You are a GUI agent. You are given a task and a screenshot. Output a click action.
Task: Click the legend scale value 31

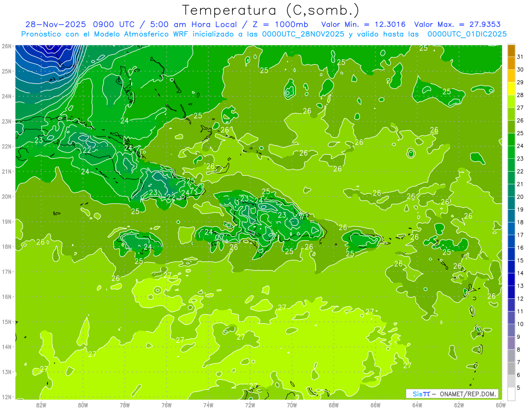[x=520, y=57]
